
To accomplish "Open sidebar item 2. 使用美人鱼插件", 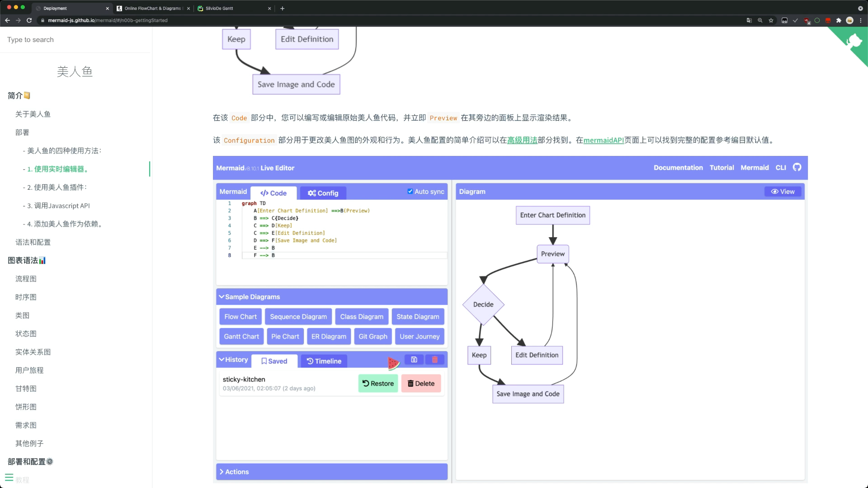I will click(x=57, y=187).
